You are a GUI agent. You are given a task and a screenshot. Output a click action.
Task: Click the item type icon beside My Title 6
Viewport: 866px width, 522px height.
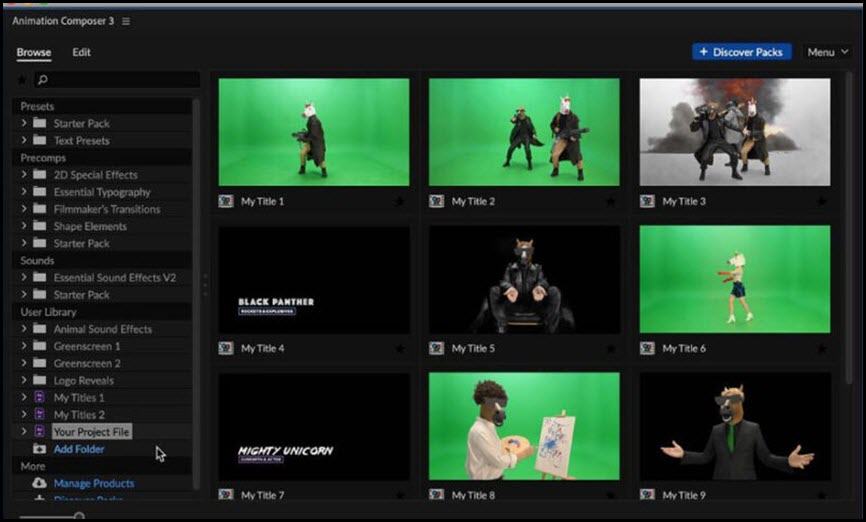click(x=647, y=348)
